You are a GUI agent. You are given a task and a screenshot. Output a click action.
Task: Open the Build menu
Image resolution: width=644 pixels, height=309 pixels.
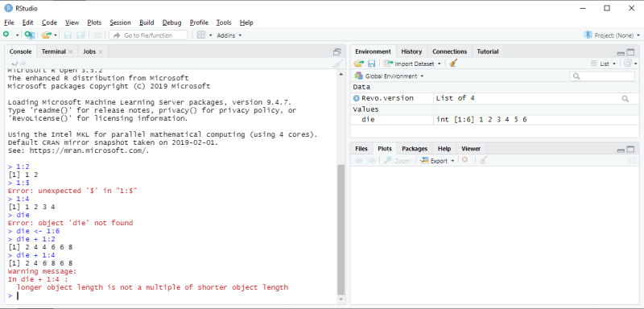click(147, 23)
